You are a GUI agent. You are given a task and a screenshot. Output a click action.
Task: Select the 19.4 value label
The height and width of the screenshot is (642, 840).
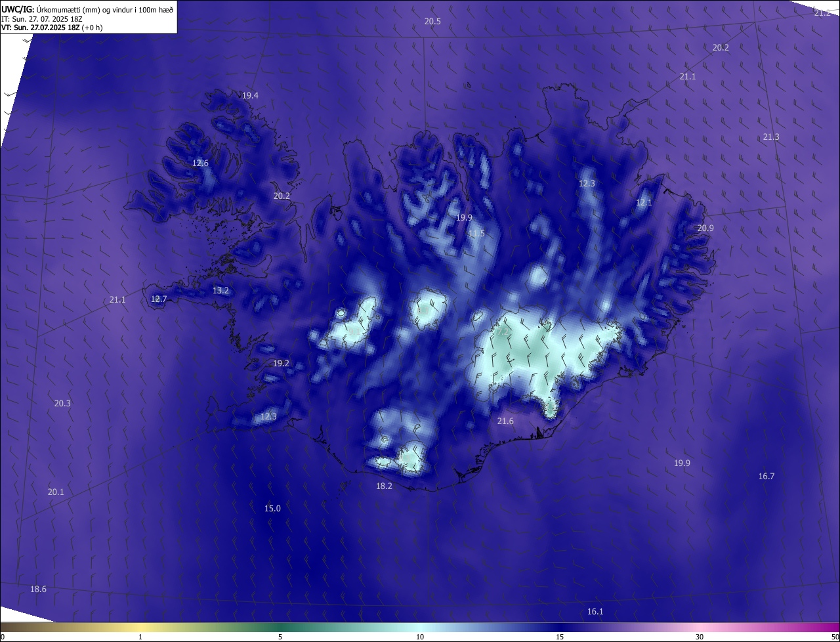coord(250,95)
